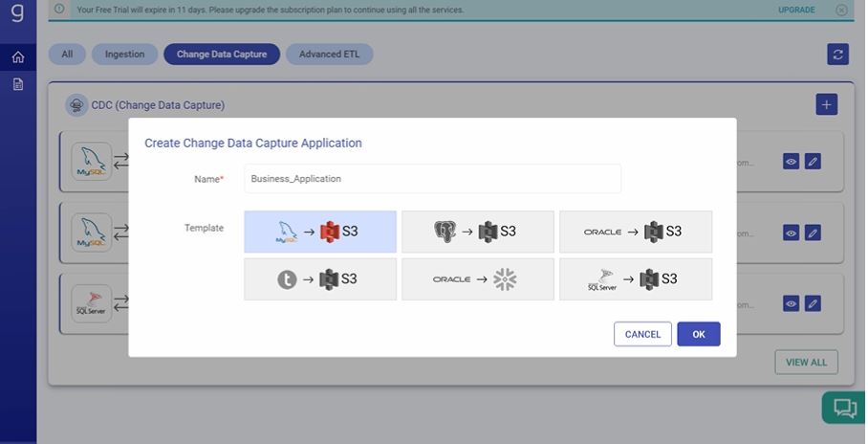This screenshot has width=868, height=444.
Task: Click VIEW ALL button
Action: click(806, 362)
